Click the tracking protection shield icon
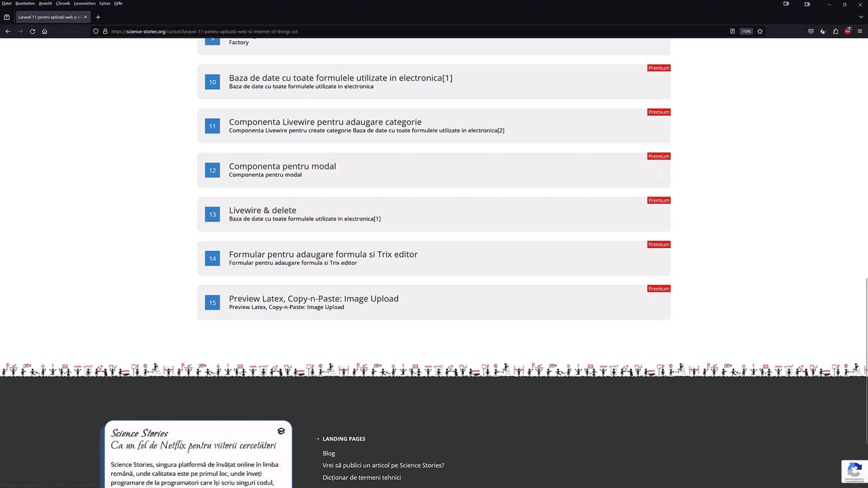The image size is (868, 488). point(96,31)
